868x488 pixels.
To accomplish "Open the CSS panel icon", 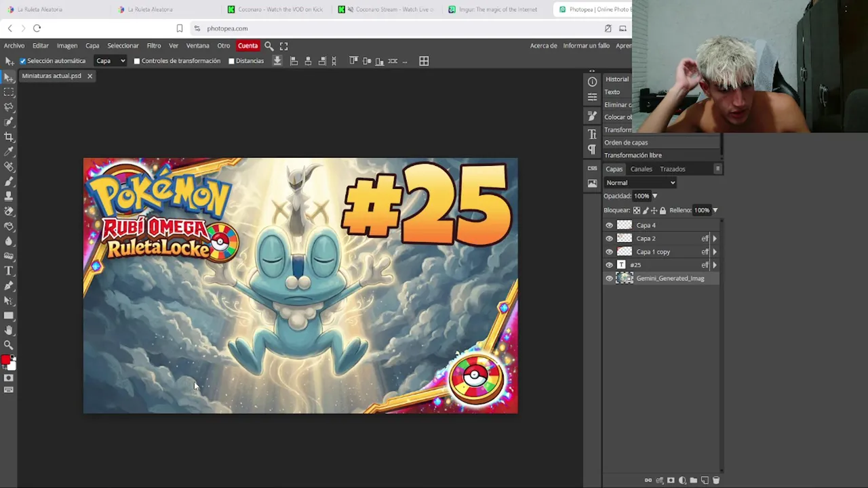I will pos(592,168).
